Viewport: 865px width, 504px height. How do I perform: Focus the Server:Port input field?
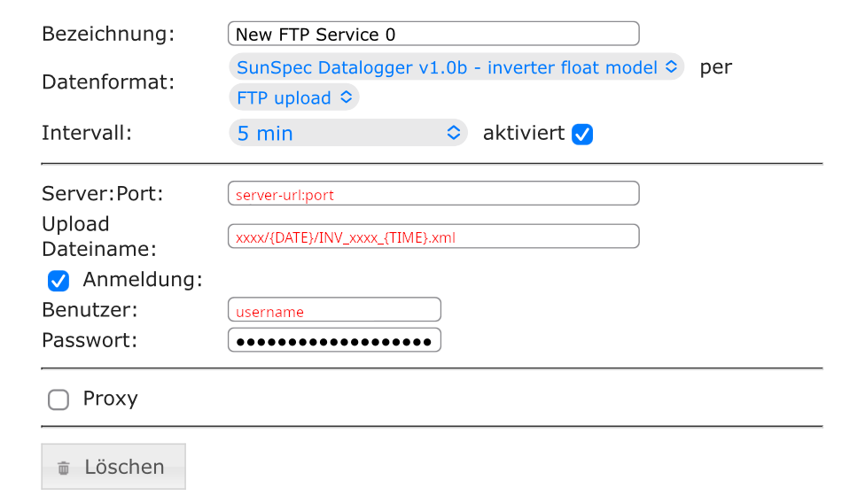tap(433, 194)
